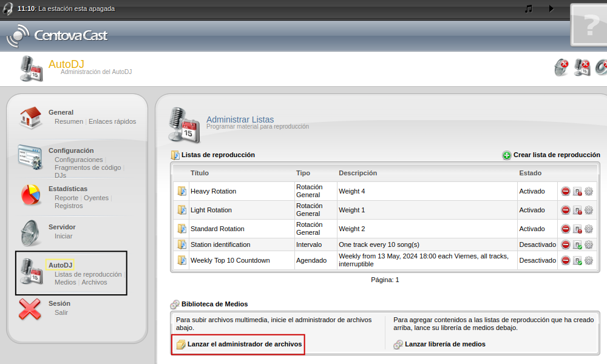The width and height of the screenshot is (607, 364).
Task: Click the large help question mark box
Action: (588, 25)
